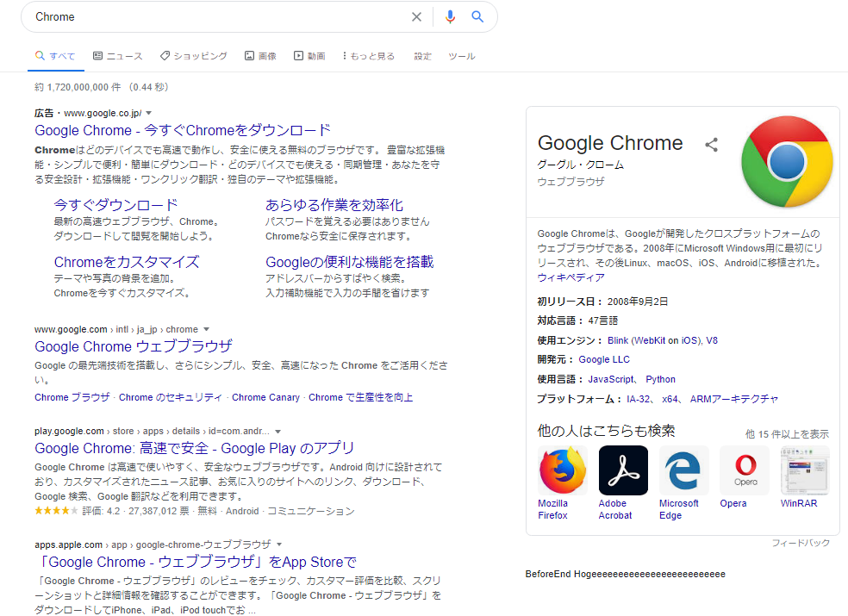The height and width of the screenshot is (616, 848).
Task: Open the あらゆる作業を効率化 sitelink
Action: pyautogui.click(x=334, y=205)
